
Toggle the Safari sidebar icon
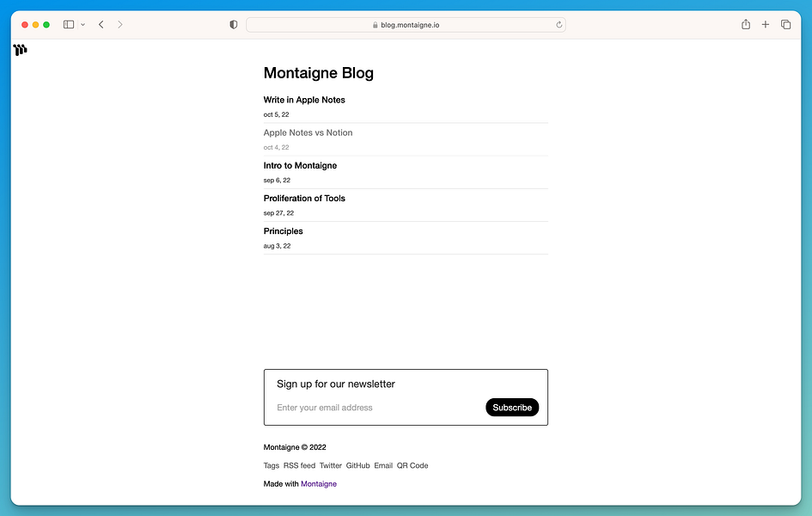69,24
